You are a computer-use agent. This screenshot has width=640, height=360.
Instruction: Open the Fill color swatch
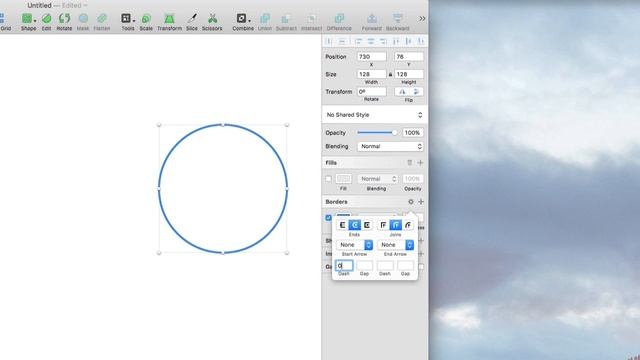343,179
